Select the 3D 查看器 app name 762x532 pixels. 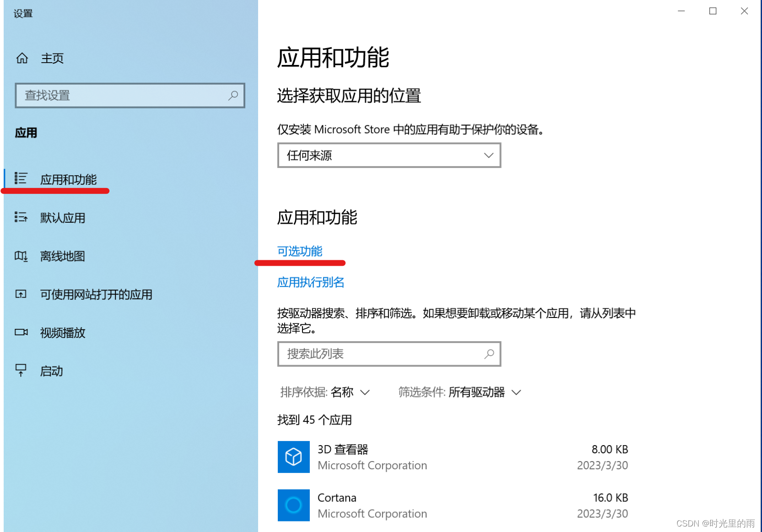pos(343,450)
